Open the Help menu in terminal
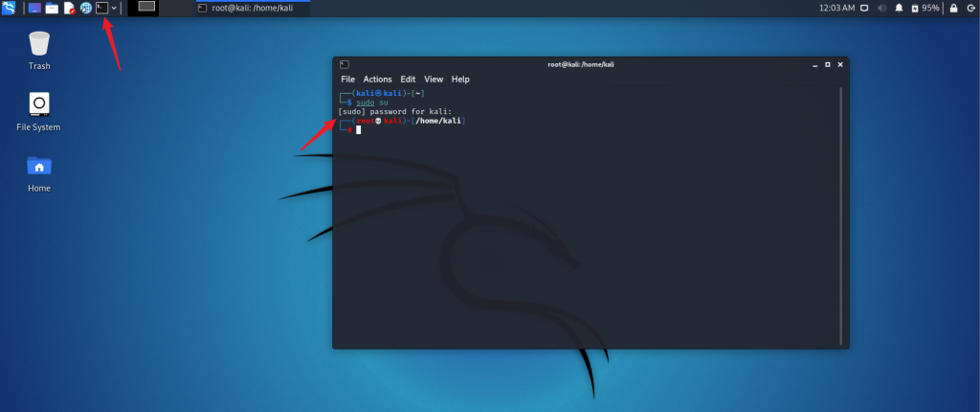This screenshot has width=980, height=412. [460, 80]
